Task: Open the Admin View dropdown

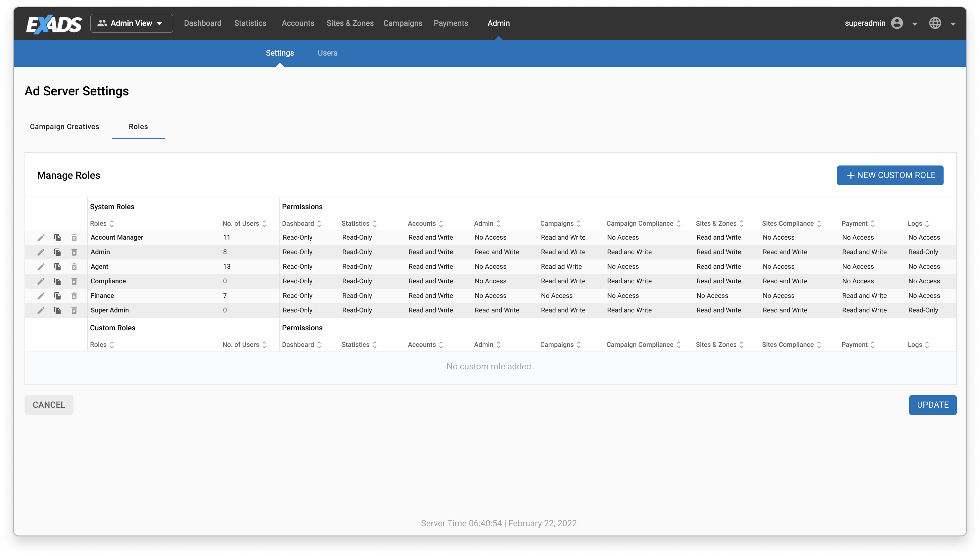Action: coord(131,23)
